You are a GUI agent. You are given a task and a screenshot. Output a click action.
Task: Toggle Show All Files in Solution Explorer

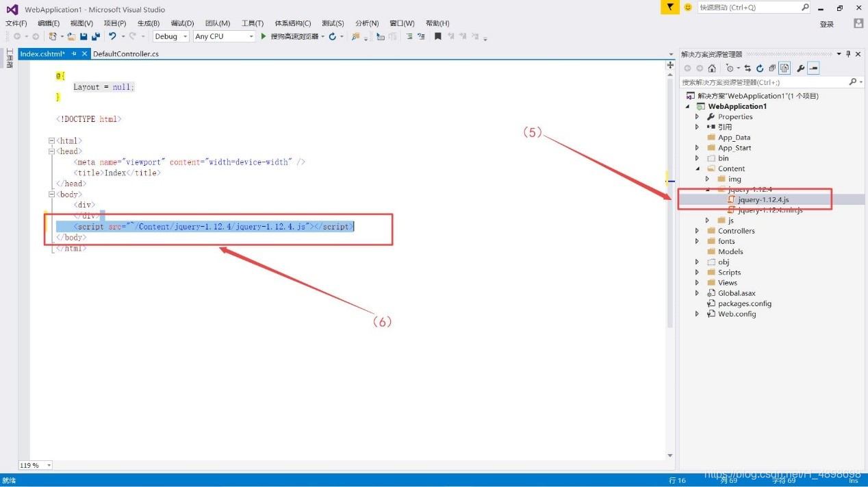point(784,68)
